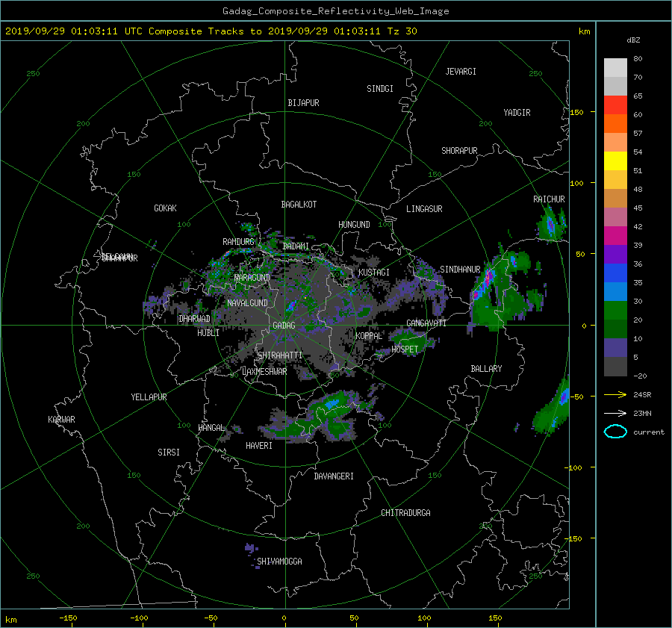This screenshot has width=672, height=628.
Task: Click the KOPPAL city label
Action: [x=369, y=335]
